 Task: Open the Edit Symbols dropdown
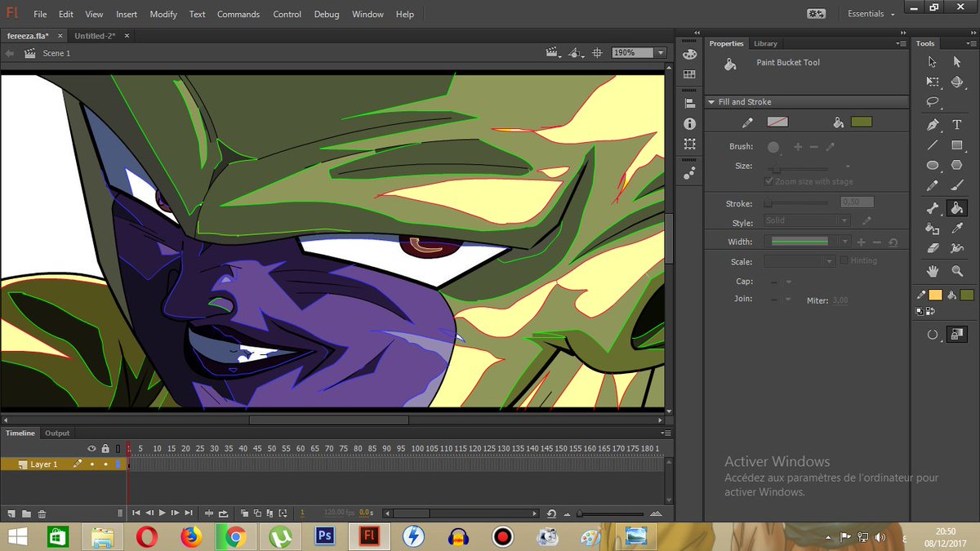point(577,53)
